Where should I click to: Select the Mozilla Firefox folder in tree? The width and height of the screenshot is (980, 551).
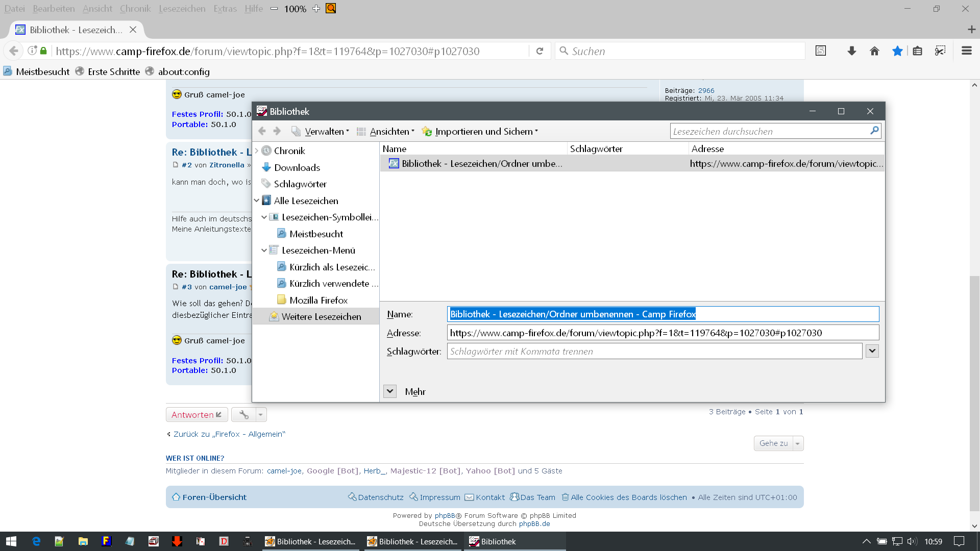click(x=318, y=300)
